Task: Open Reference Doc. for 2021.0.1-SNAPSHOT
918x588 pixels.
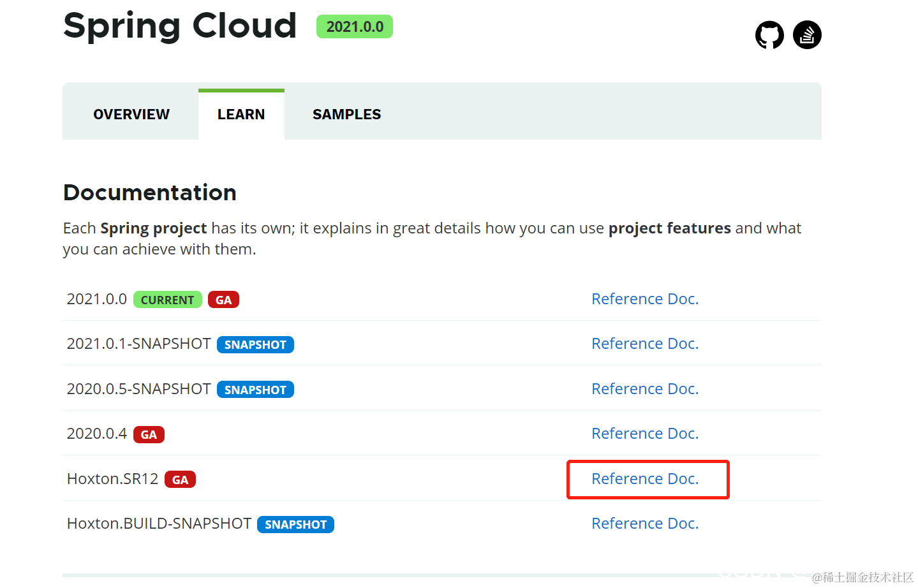Action: click(x=645, y=344)
